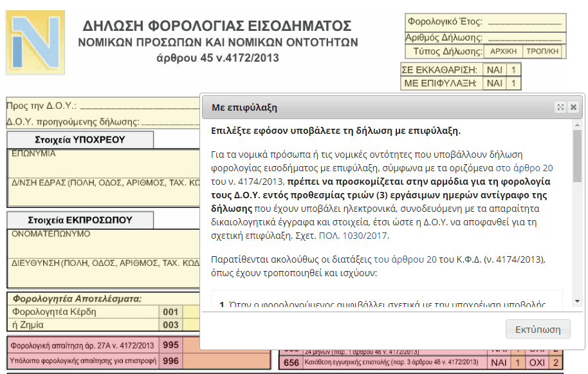This screenshot has width=588, height=374.
Task: Click code 996 for Υπόλοιπο φορολογικής απαίτησης
Action: [x=170, y=361]
